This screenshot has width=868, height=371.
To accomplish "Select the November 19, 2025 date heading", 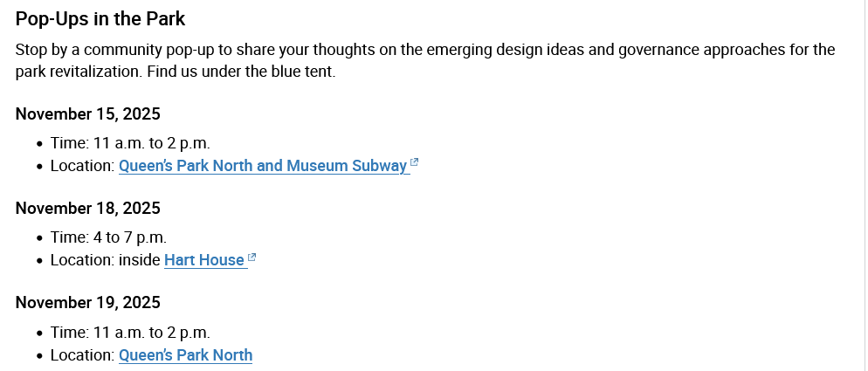I will [88, 303].
